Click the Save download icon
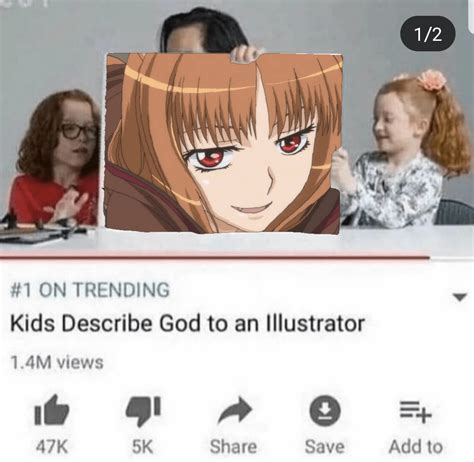Image resolution: width=474 pixels, height=462 pixels. pos(325,410)
